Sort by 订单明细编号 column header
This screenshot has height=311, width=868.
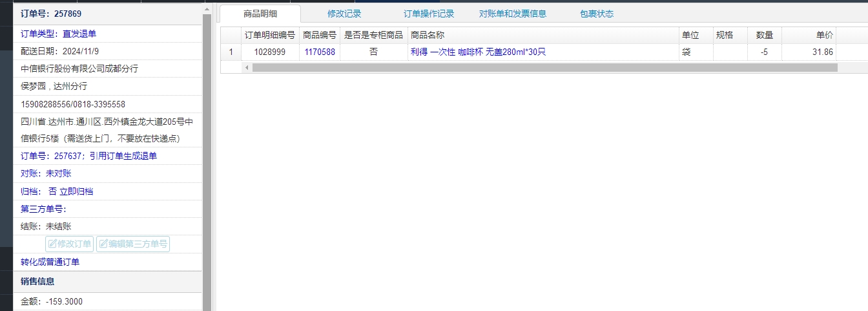[x=270, y=35]
